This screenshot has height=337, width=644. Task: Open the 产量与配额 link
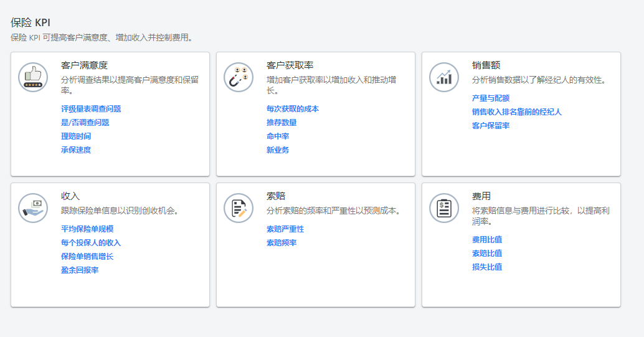(x=491, y=98)
